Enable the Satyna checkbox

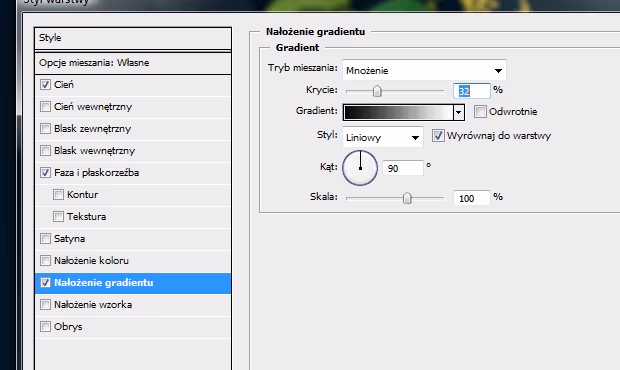coord(45,239)
